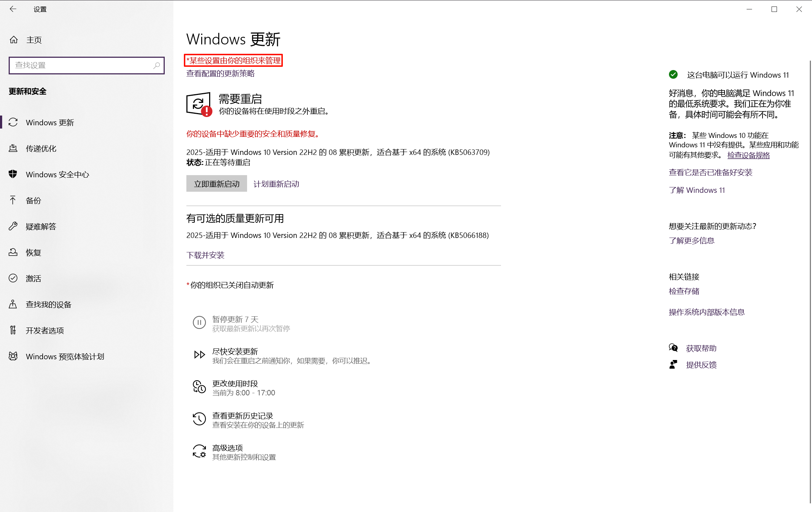
Task: Click the back arrow in title bar
Action: pyautogui.click(x=13, y=9)
